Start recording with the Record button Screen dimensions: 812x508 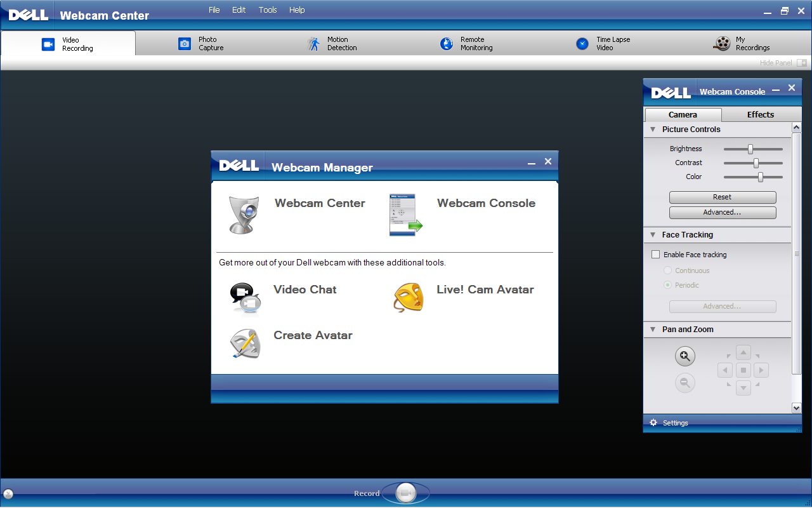[406, 493]
